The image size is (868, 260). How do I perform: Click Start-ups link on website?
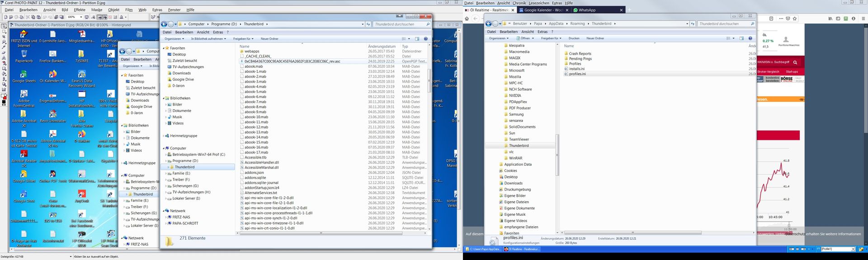[792, 72]
